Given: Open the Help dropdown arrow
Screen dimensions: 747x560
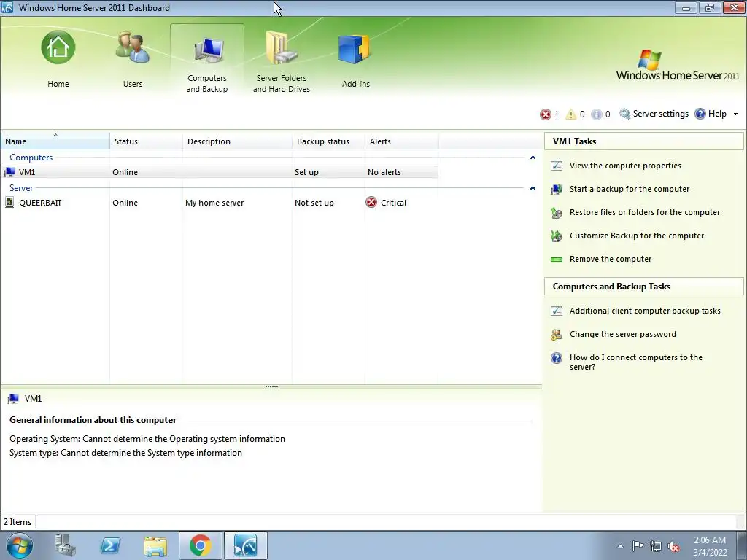Looking at the screenshot, I should click(x=735, y=114).
